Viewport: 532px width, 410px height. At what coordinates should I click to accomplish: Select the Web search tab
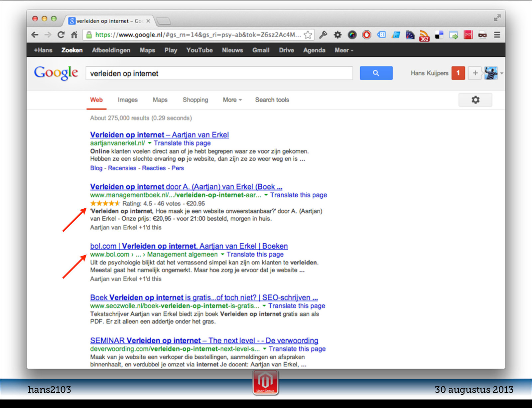pyautogui.click(x=96, y=100)
